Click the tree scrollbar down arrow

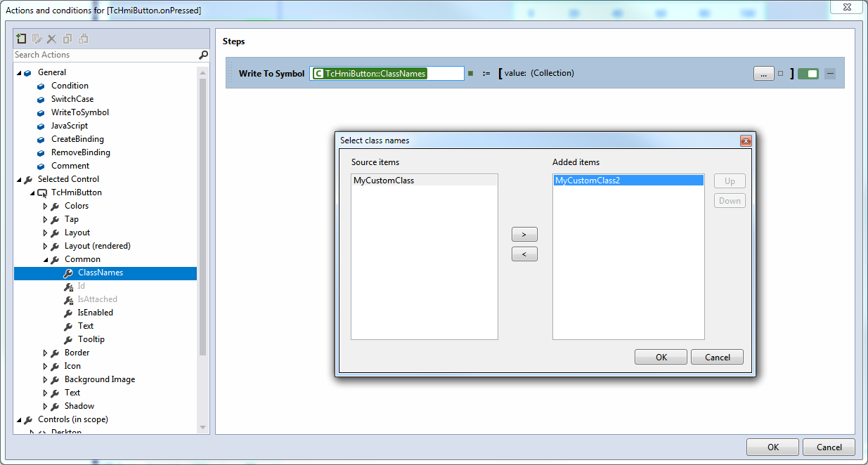pos(203,427)
